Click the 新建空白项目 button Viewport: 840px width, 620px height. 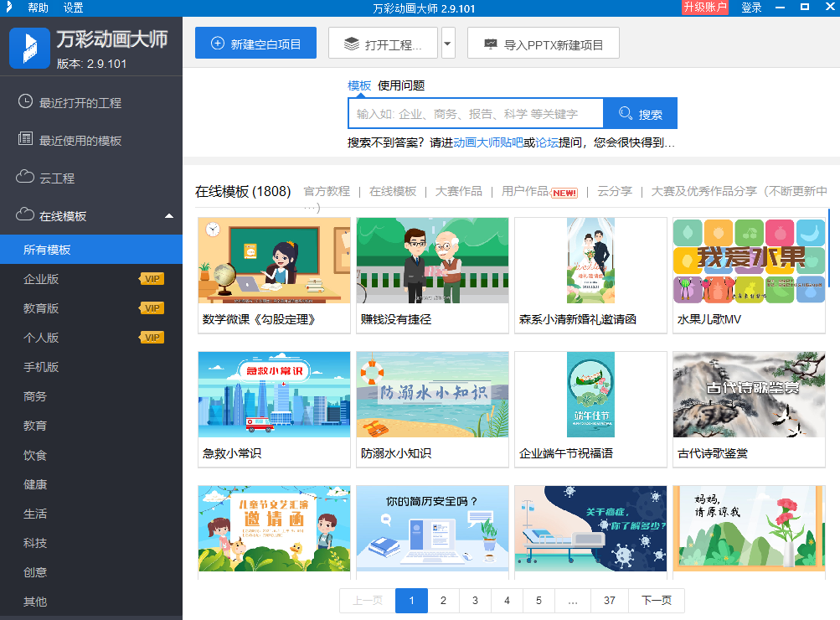click(x=255, y=43)
